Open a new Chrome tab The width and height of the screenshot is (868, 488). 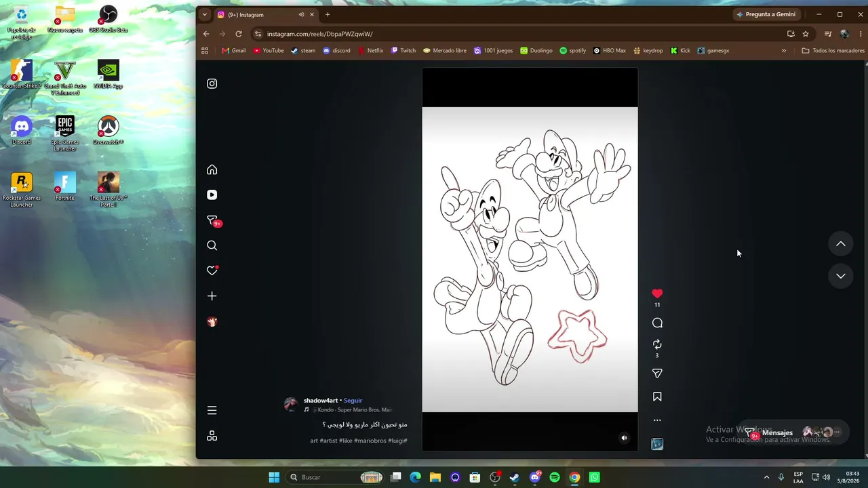(328, 15)
